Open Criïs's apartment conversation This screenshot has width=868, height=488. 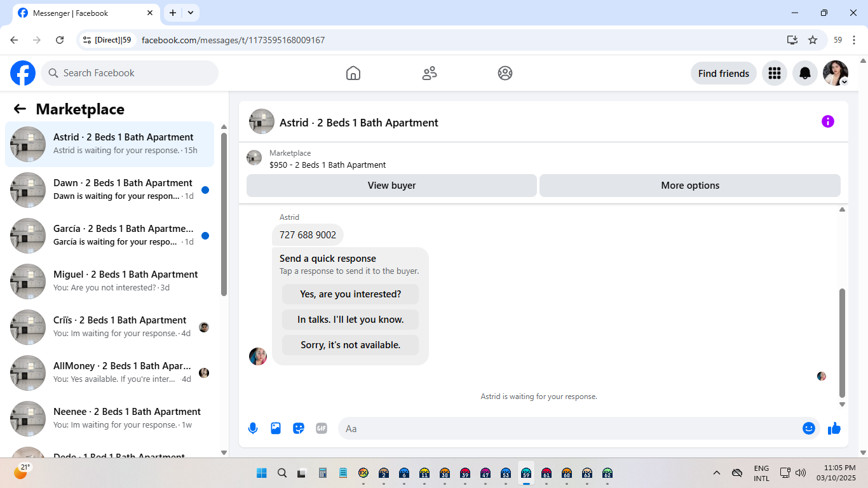coord(110,327)
